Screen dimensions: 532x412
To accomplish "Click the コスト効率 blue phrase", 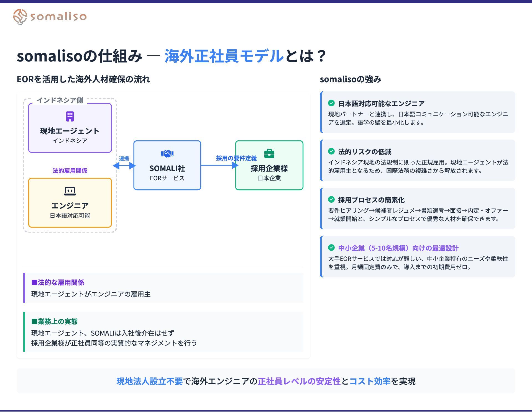I will coord(370,381).
